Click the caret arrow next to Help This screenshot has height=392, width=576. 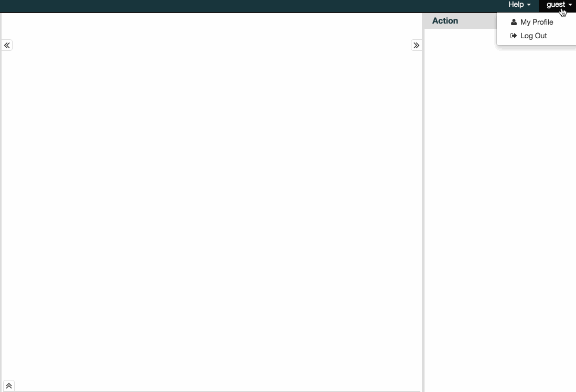coord(529,5)
